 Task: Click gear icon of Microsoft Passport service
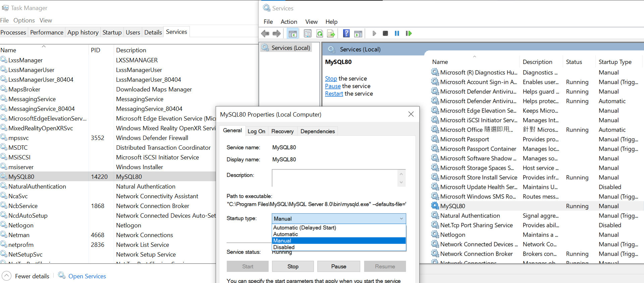coord(435,139)
